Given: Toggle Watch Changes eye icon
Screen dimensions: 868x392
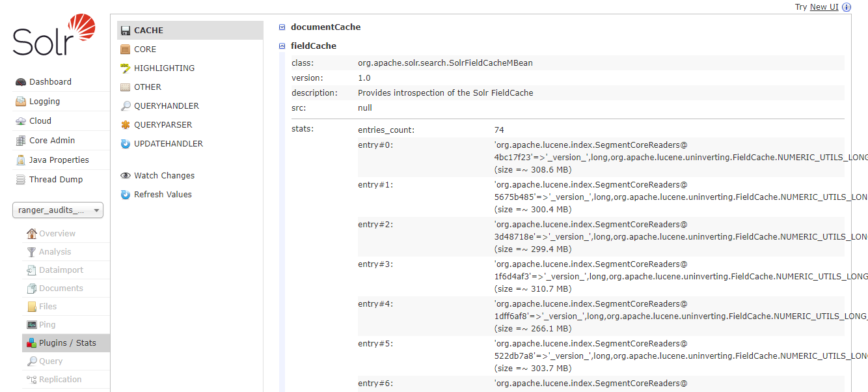Looking at the screenshot, I should 126,176.
